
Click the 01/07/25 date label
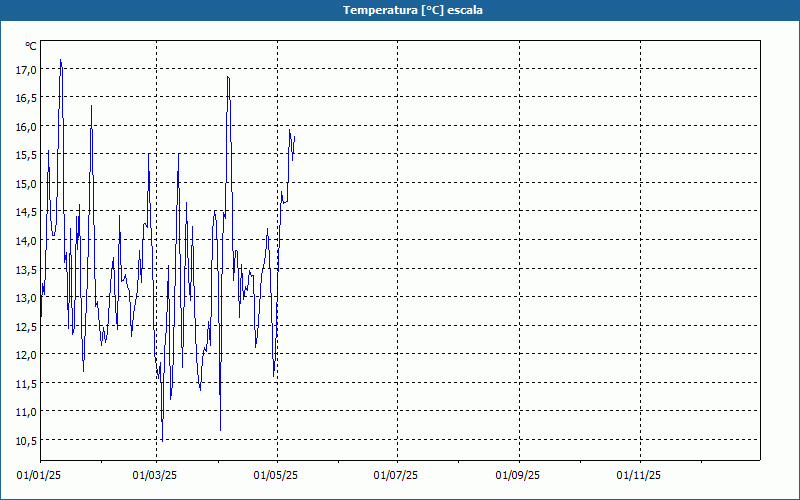click(396, 476)
